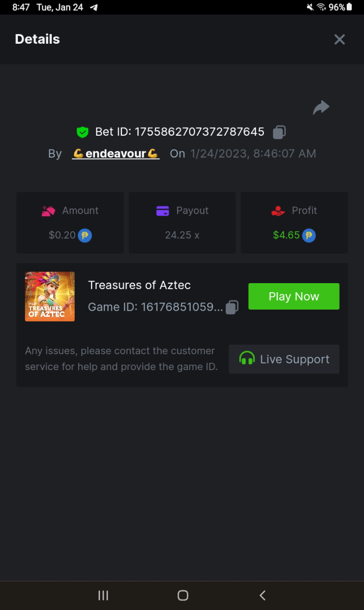
Task: Tap the green verified shield icon
Action: click(x=82, y=132)
